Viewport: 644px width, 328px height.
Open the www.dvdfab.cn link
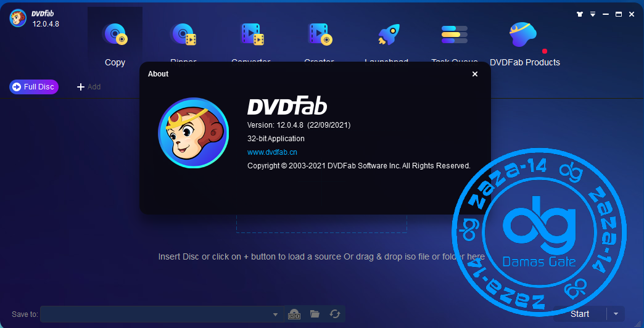(272, 152)
